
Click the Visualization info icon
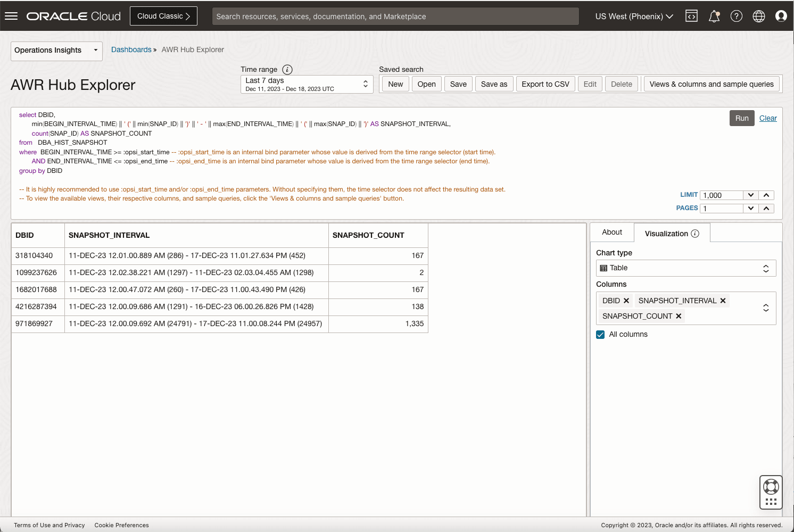(x=696, y=233)
